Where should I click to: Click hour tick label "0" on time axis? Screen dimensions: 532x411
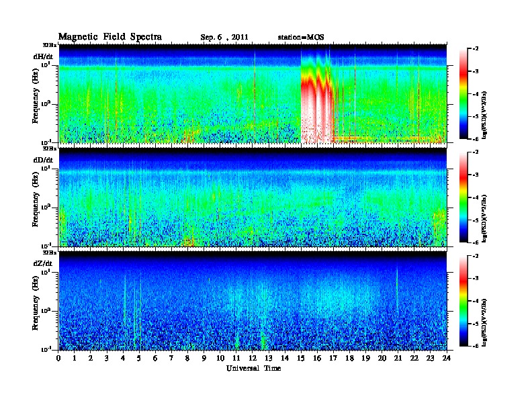coord(58,358)
